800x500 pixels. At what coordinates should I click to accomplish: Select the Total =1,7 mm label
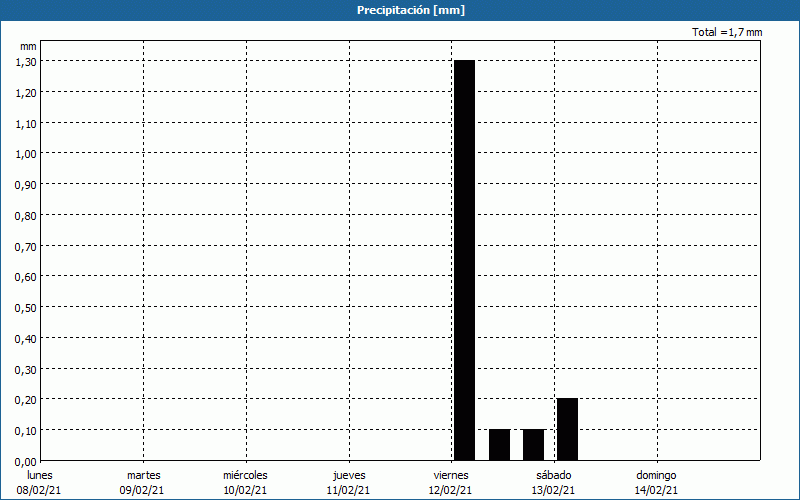(x=727, y=32)
